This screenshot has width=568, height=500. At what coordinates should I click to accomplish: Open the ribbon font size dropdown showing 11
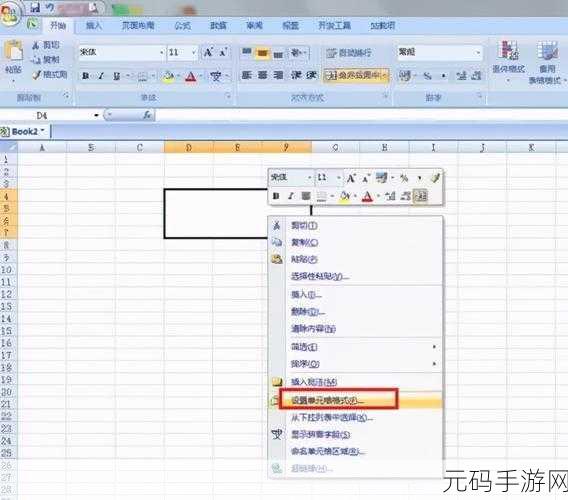pos(194,53)
